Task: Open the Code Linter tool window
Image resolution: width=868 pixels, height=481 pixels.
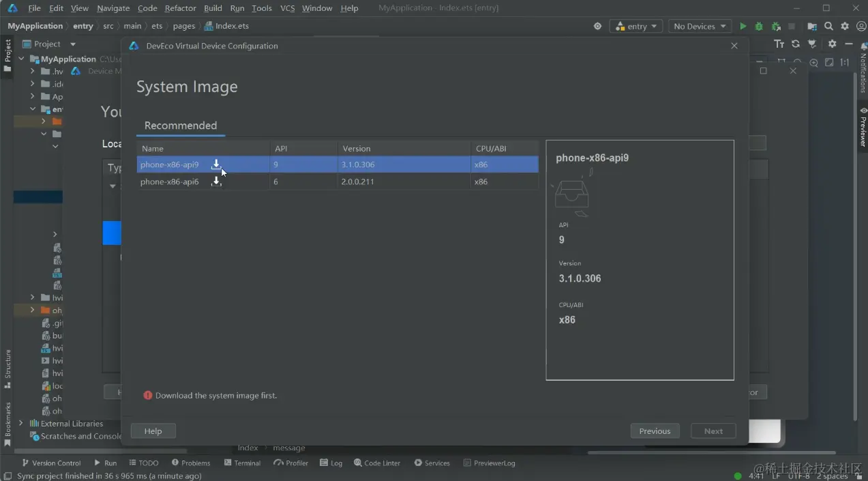Action: (x=377, y=463)
